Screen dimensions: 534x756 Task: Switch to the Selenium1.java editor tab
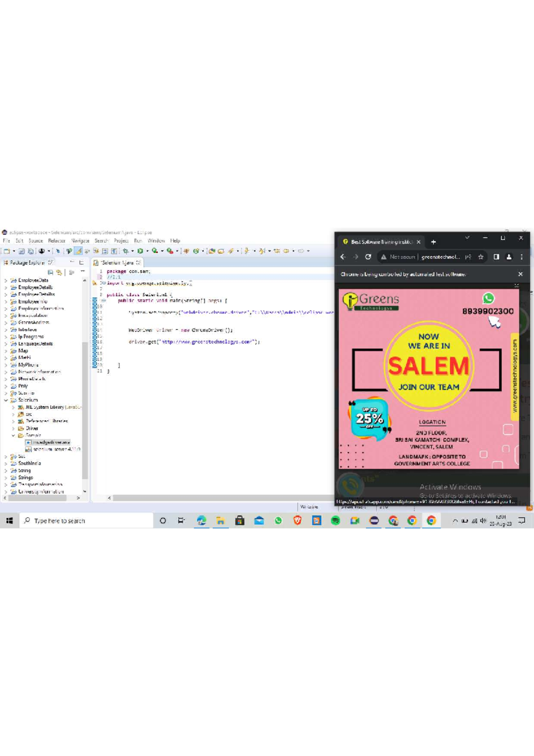pos(117,263)
